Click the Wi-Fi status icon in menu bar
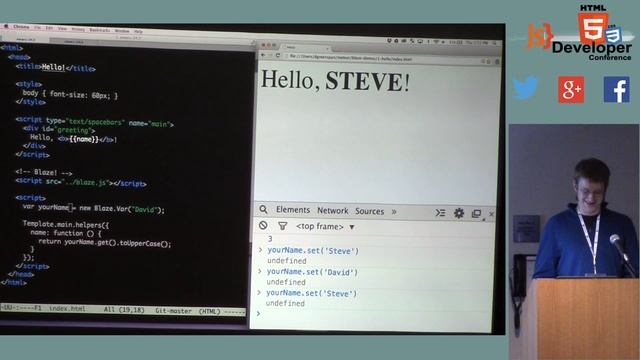Viewport: 640px width, 360px height. [436, 42]
